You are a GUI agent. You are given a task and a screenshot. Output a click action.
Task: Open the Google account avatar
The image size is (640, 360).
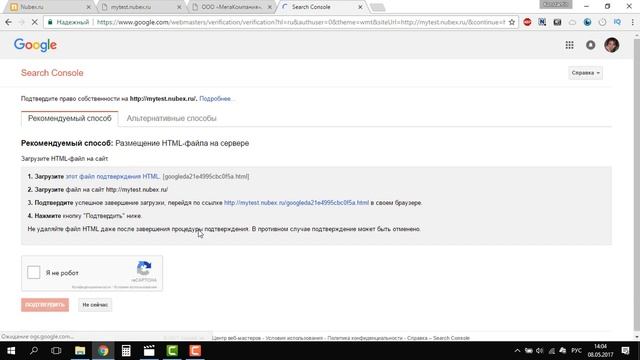point(611,45)
